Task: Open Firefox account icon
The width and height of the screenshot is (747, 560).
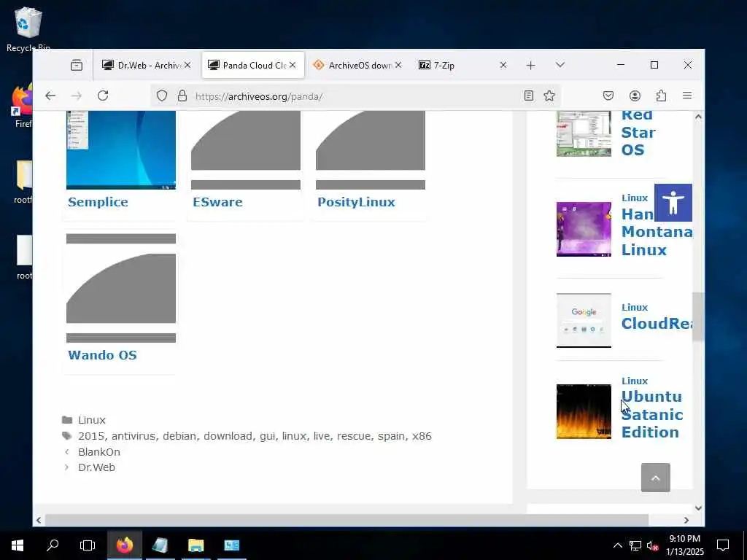Action: (635, 96)
